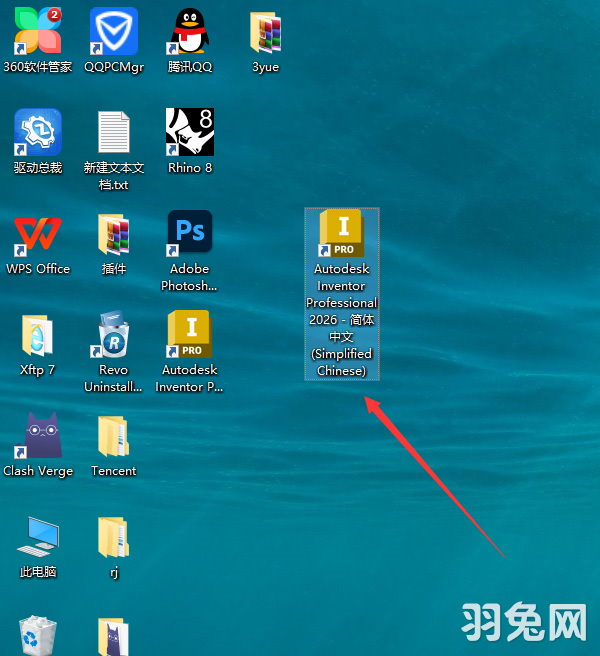Screen dimensions: 600x656
Task: Select the Revo Uninstaller icon
Action: [111, 334]
